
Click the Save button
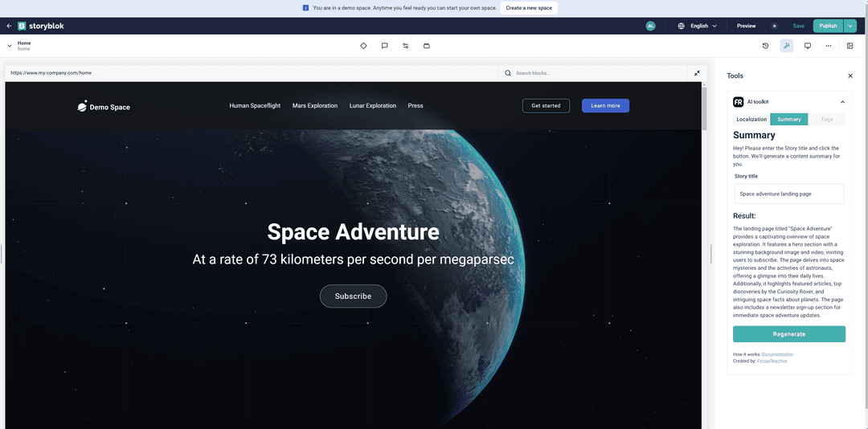tap(798, 26)
